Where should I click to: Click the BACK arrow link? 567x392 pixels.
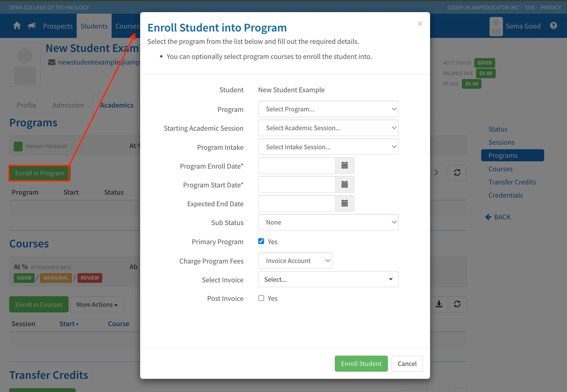(x=498, y=217)
